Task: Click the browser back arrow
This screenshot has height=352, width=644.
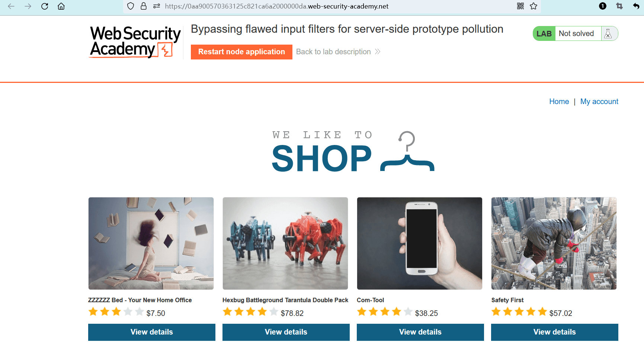Action: pyautogui.click(x=11, y=6)
